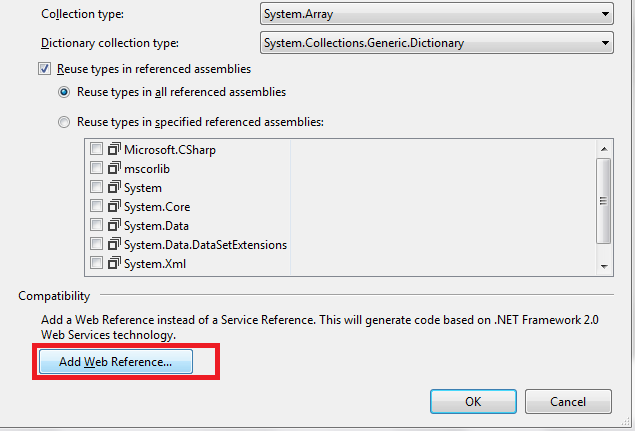Click the Microsoft.CSharp assembly icon
The height and width of the screenshot is (431, 635).
[113, 149]
